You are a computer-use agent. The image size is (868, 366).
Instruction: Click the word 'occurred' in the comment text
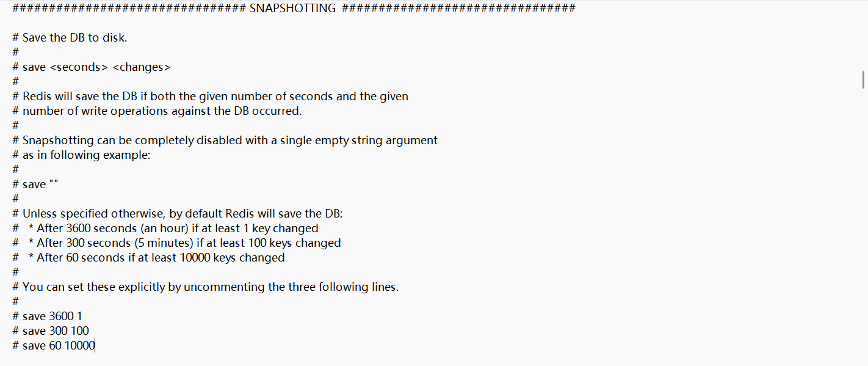pyautogui.click(x=277, y=111)
